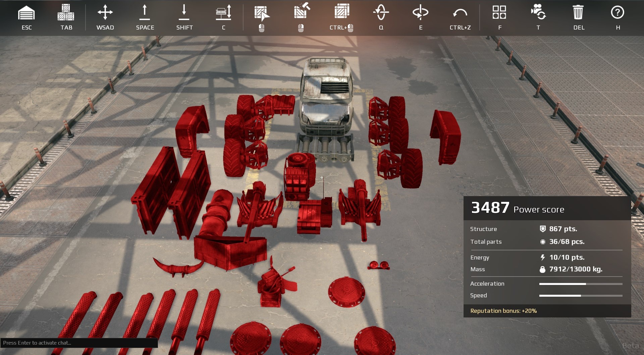Open the parts storage icon labeled TAB
Viewport: 644px width, 355px height.
pos(66,13)
